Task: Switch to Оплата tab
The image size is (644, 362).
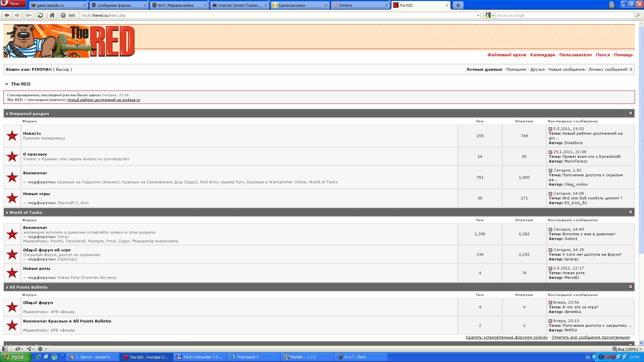Action: coord(361,5)
